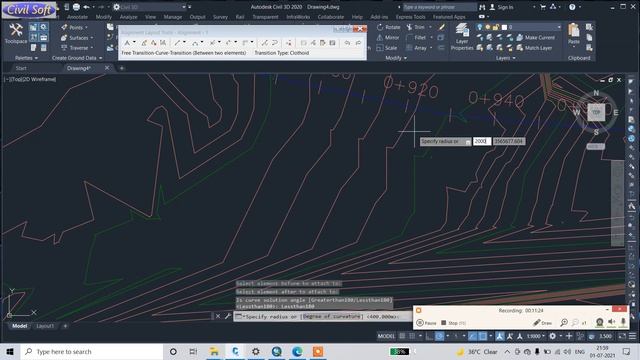Toggle object snap tracking in status bar
The height and width of the screenshot is (360, 640).
click(472, 336)
